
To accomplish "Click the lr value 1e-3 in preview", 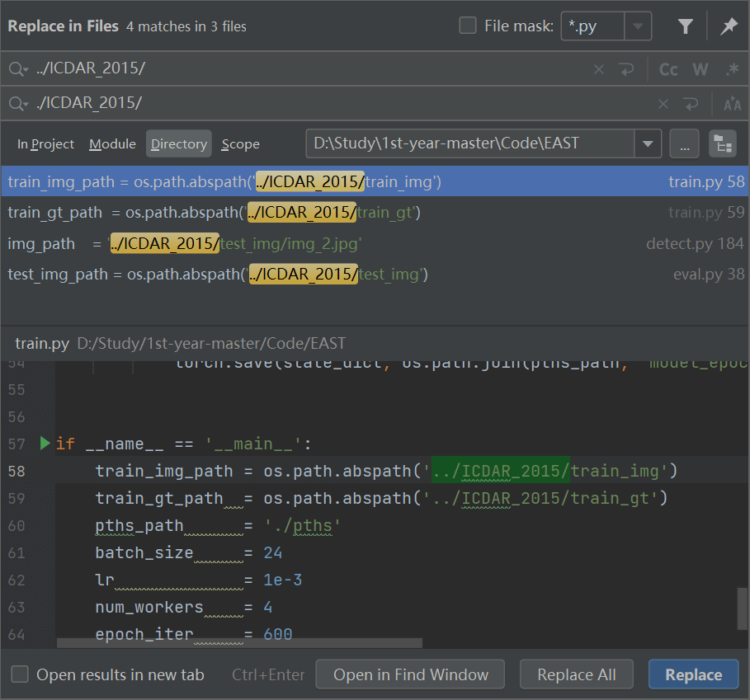I will [283, 580].
